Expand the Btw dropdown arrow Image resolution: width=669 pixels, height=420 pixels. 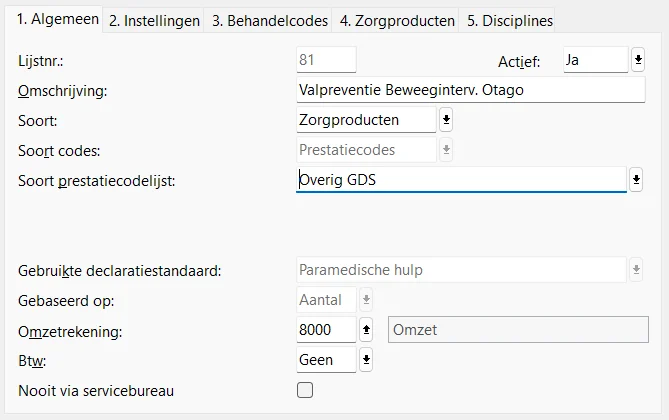click(x=367, y=359)
